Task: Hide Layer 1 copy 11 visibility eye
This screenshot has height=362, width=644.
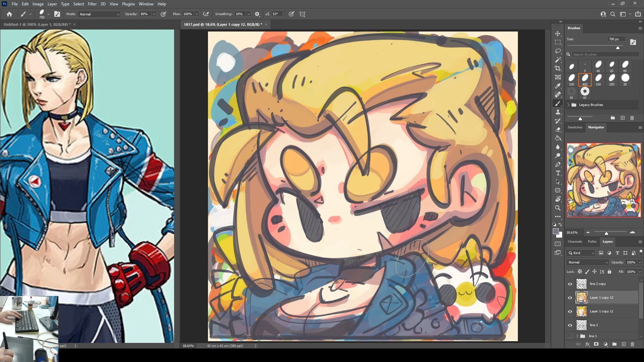Action: click(570, 311)
